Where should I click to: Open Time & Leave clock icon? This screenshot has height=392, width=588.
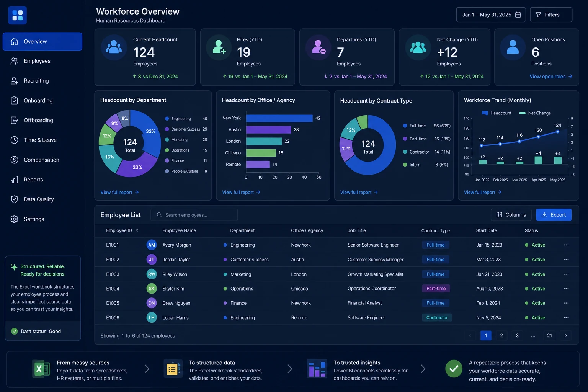[14, 140]
